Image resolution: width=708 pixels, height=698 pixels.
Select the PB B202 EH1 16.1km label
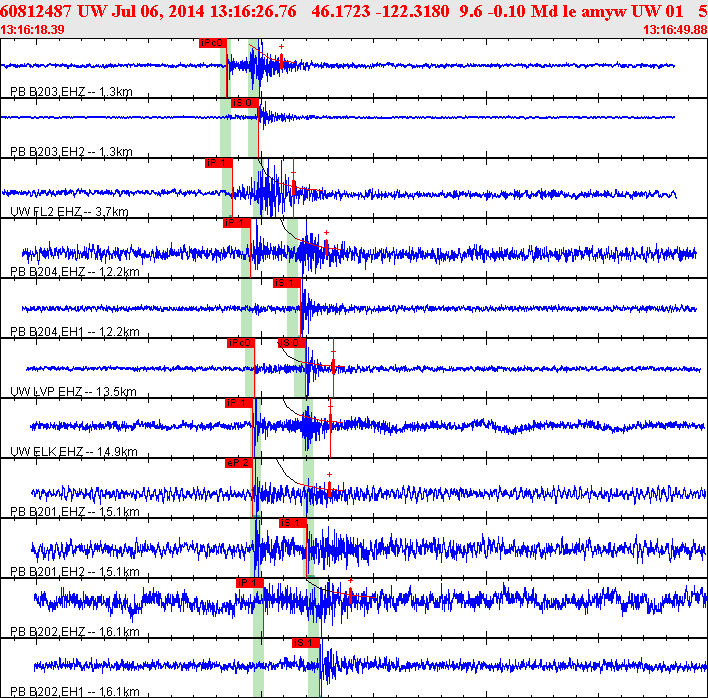pos(74,692)
